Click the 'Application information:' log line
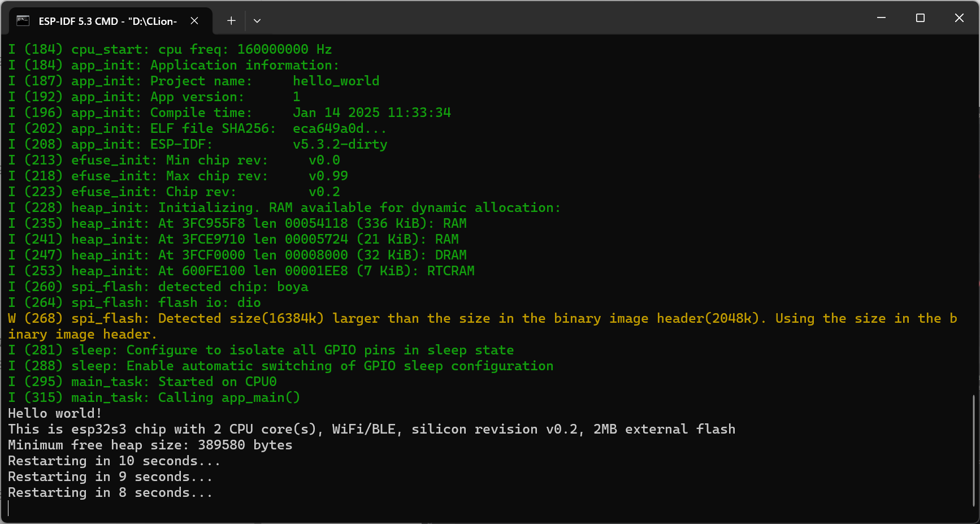This screenshot has height=524, width=980. tap(174, 66)
